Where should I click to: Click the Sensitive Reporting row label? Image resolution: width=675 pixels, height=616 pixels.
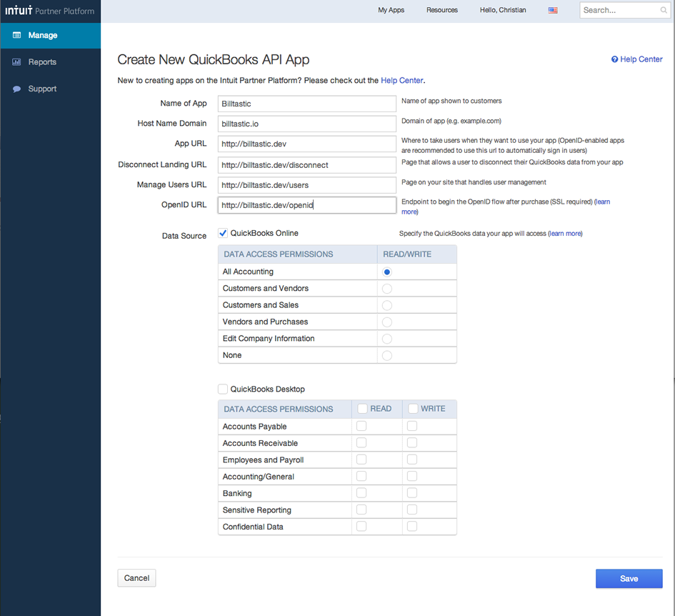point(257,510)
